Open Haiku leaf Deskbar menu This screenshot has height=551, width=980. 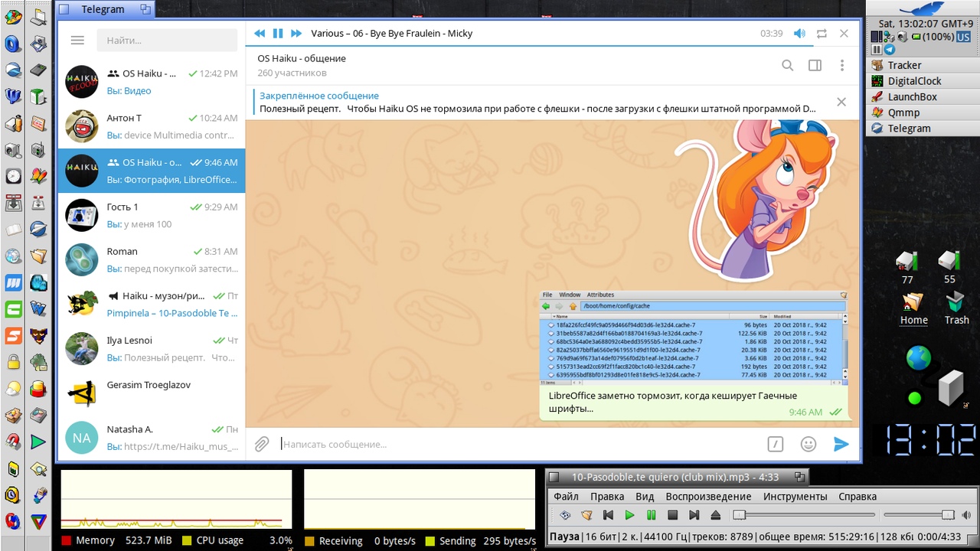pyautogui.click(x=924, y=8)
